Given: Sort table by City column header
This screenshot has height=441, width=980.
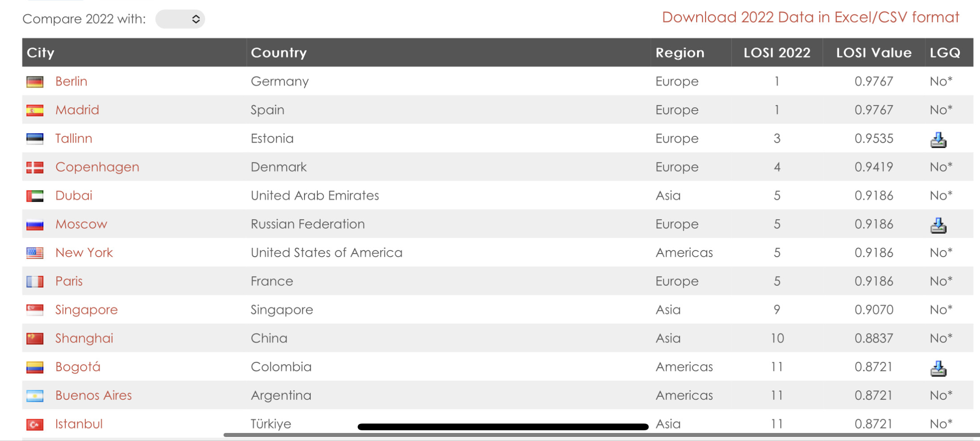Looking at the screenshot, I should pyautogui.click(x=41, y=53).
